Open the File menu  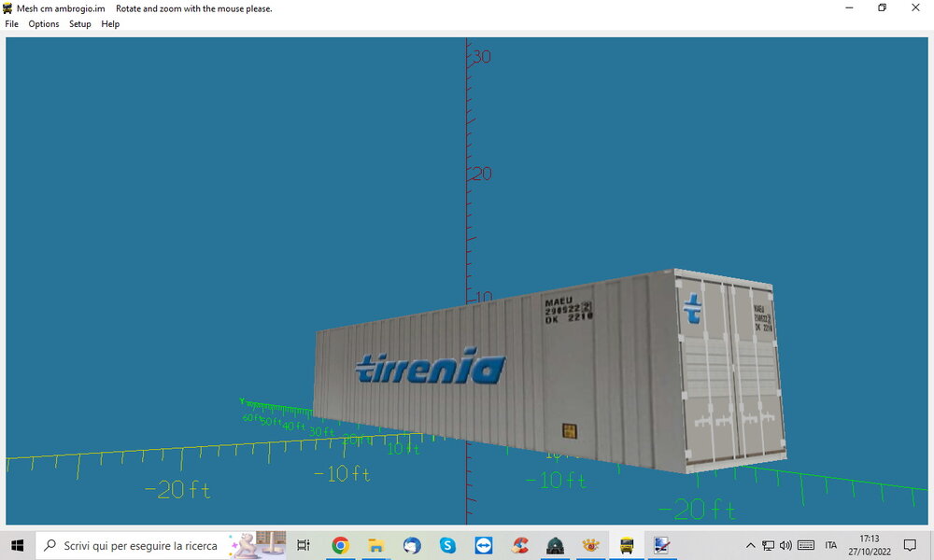(x=11, y=24)
